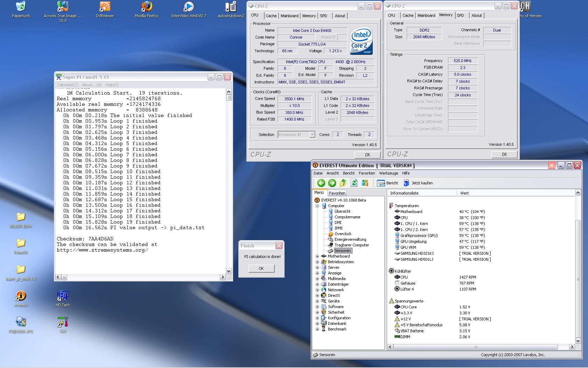The width and height of the screenshot is (588, 368).
Task: Open the DVBViewer desktop shortcut
Action: pyautogui.click(x=105, y=7)
